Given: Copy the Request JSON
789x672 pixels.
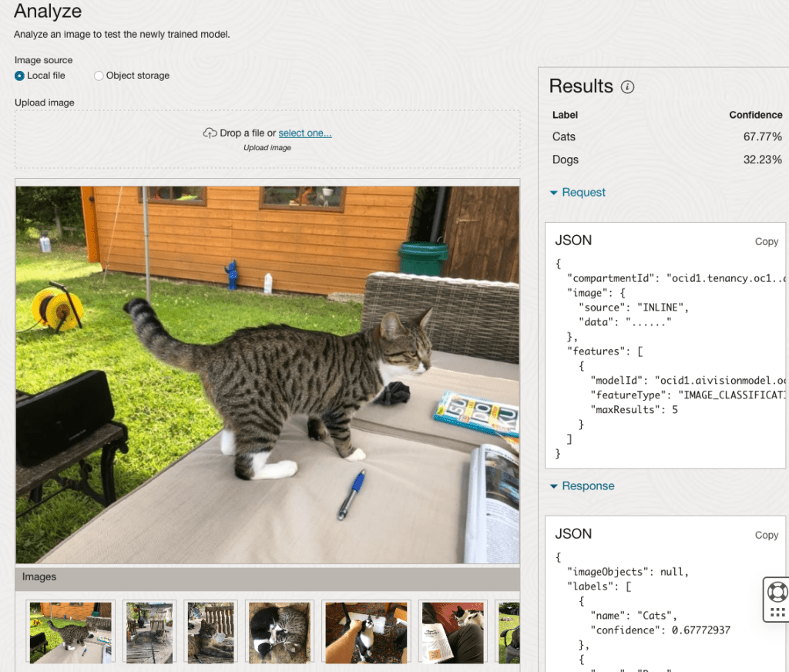Looking at the screenshot, I should coord(766,241).
